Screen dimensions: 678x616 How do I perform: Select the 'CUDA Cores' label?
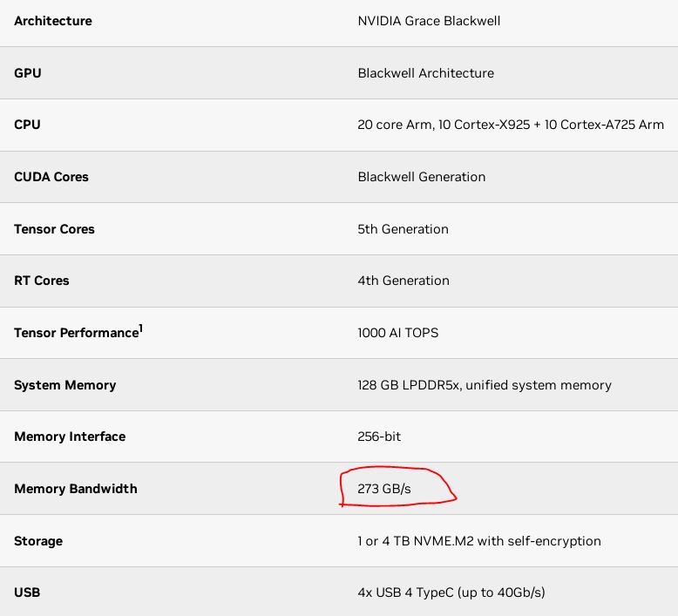tap(51, 177)
